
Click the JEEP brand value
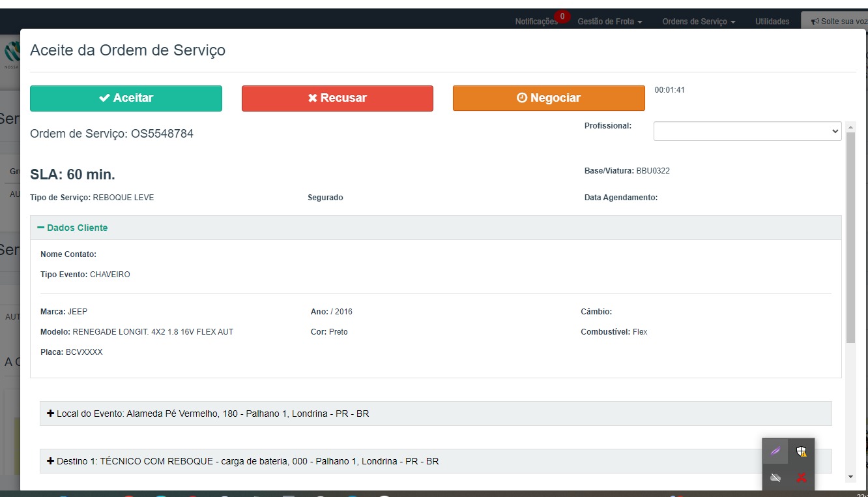pos(78,312)
